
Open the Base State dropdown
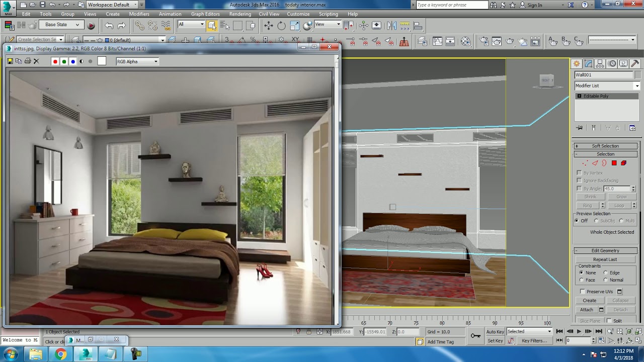(x=62, y=25)
